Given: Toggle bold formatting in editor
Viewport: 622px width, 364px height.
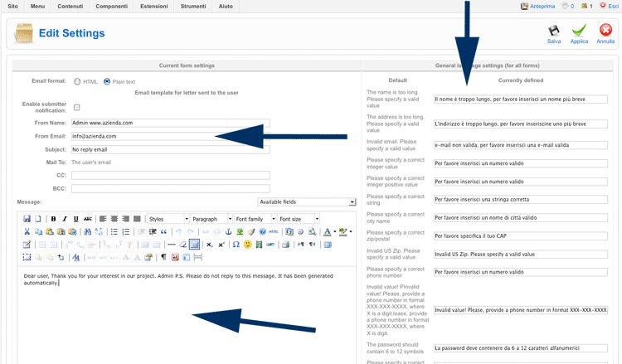Looking at the screenshot, I should pos(53,219).
